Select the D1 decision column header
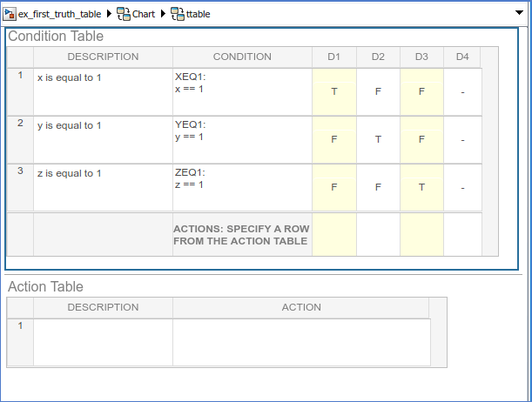532x402 pixels. pos(334,57)
